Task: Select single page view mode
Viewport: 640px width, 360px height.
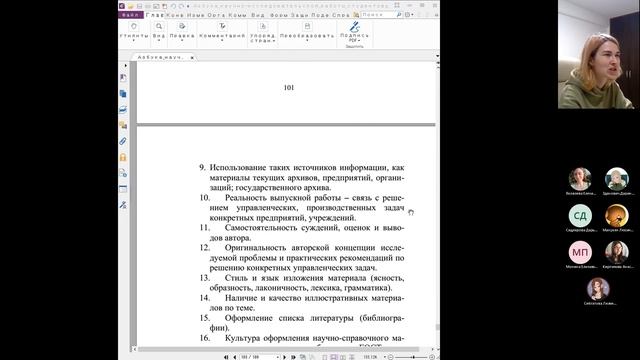Action: point(324,357)
